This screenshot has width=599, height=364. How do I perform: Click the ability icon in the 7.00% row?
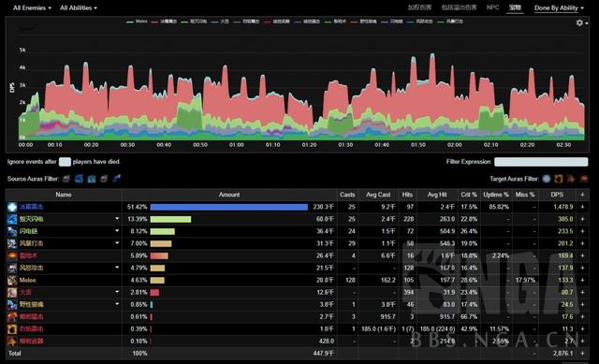12,243
